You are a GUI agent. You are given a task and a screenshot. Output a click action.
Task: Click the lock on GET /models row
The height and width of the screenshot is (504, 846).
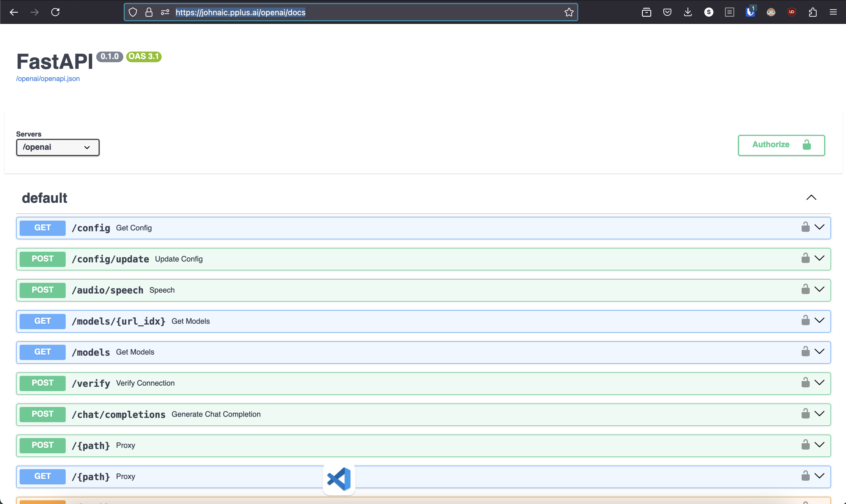(x=806, y=351)
